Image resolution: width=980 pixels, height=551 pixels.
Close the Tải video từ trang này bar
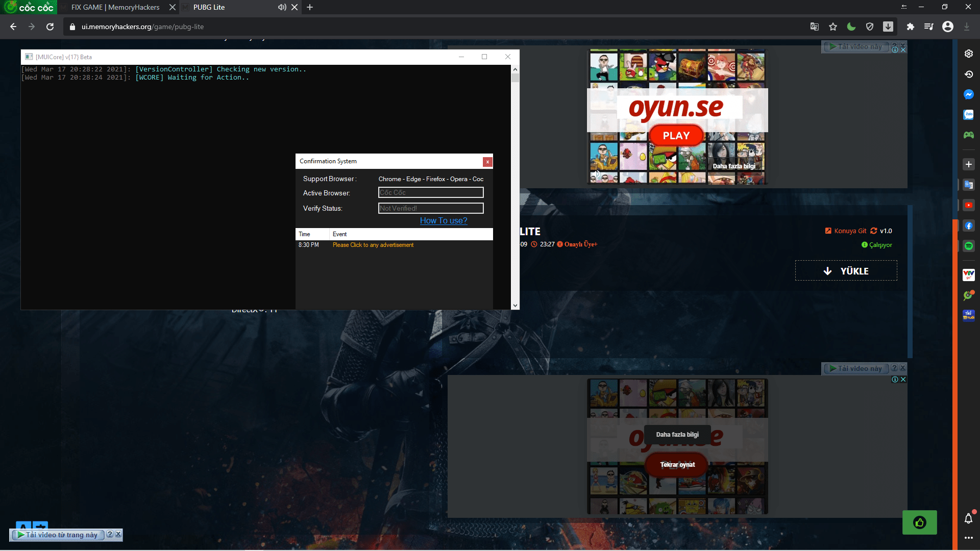(x=118, y=534)
